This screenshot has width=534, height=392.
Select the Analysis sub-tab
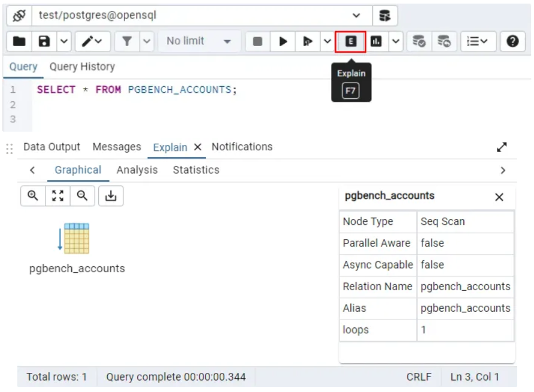[137, 170]
